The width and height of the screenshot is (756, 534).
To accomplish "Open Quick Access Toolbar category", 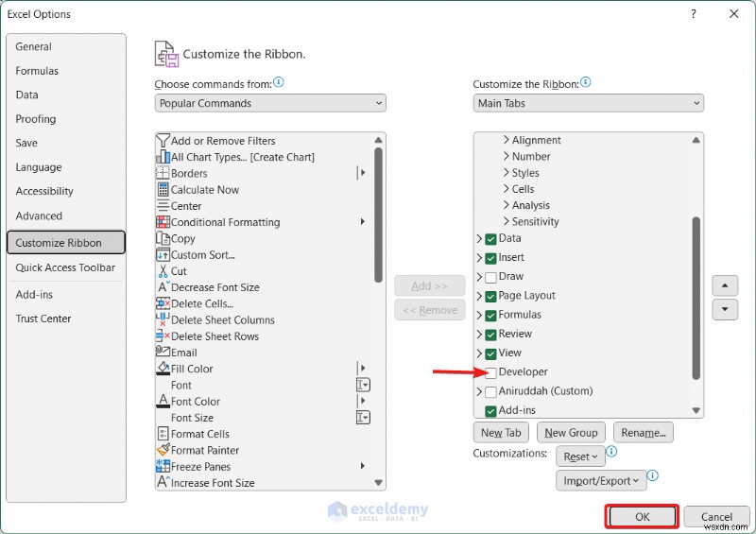I will click(x=65, y=267).
